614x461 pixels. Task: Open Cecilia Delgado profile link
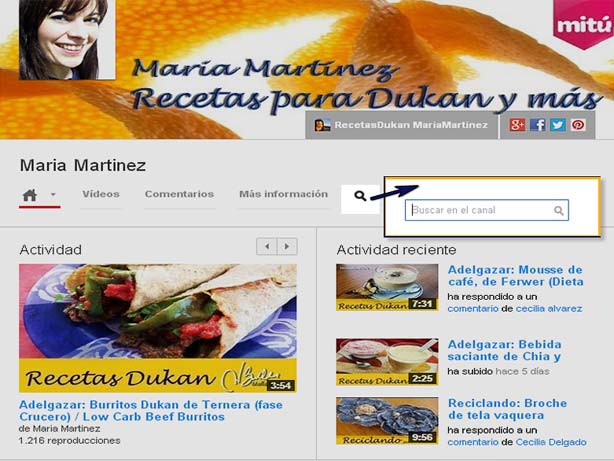[x=551, y=442]
